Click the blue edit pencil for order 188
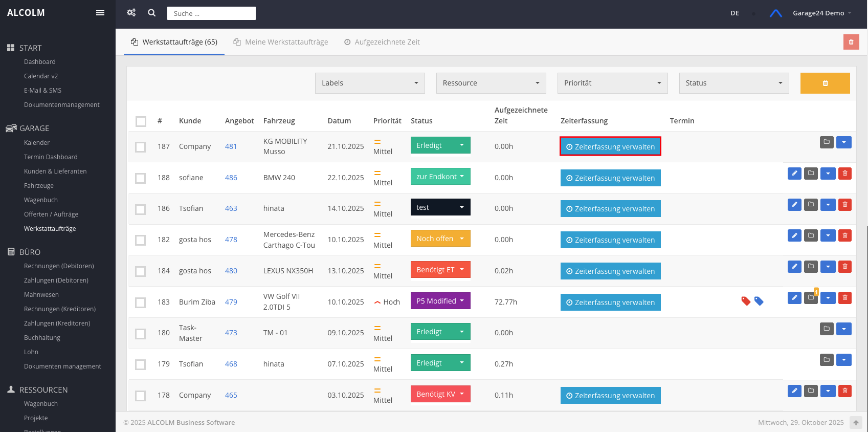The width and height of the screenshot is (868, 432). 794,174
